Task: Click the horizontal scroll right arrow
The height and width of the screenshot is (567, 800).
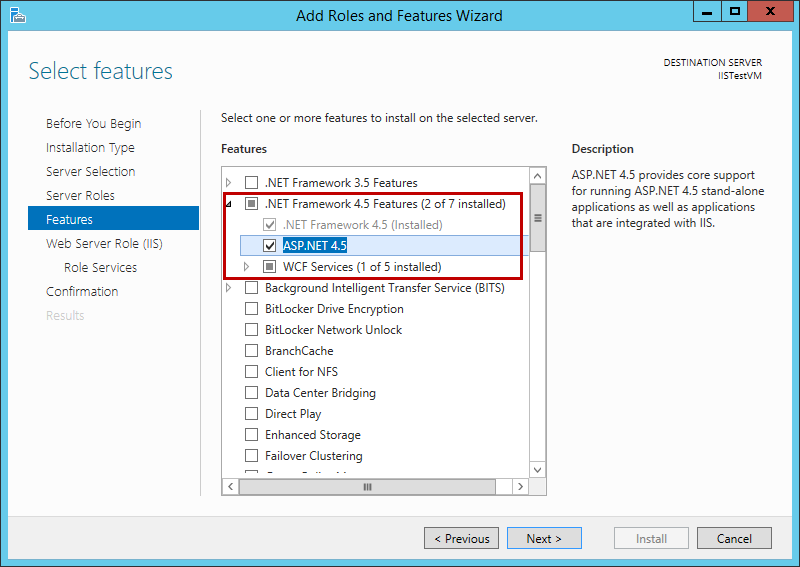Action: tap(520, 486)
